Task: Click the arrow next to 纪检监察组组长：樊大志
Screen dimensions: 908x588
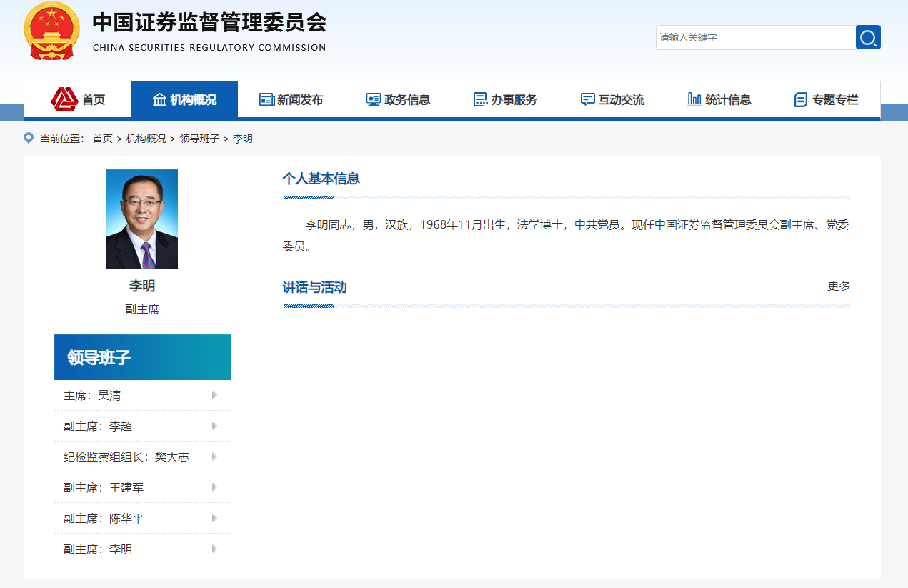Action: pyautogui.click(x=214, y=457)
